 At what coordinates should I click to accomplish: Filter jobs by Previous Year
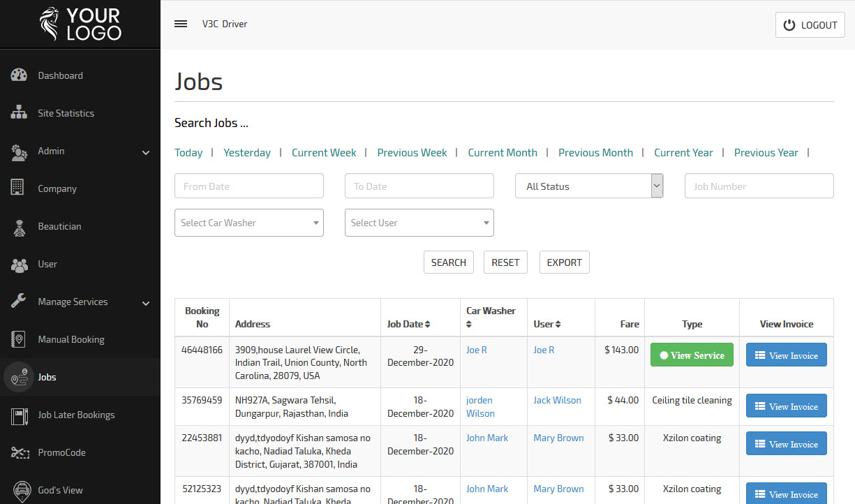(x=766, y=152)
